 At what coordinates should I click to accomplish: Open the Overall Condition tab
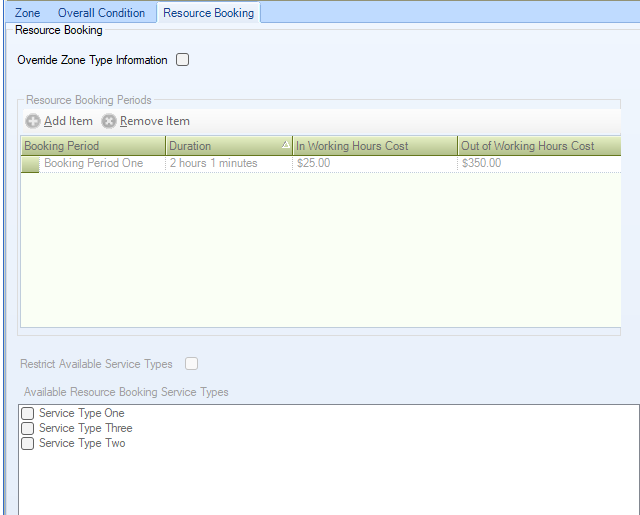pyautogui.click(x=101, y=13)
